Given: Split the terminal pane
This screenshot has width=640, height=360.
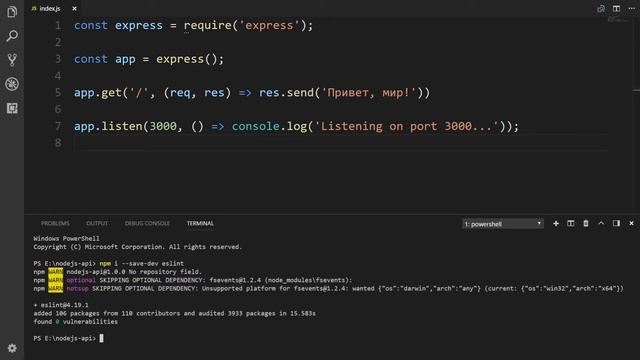Looking at the screenshot, I should click(x=571, y=223).
